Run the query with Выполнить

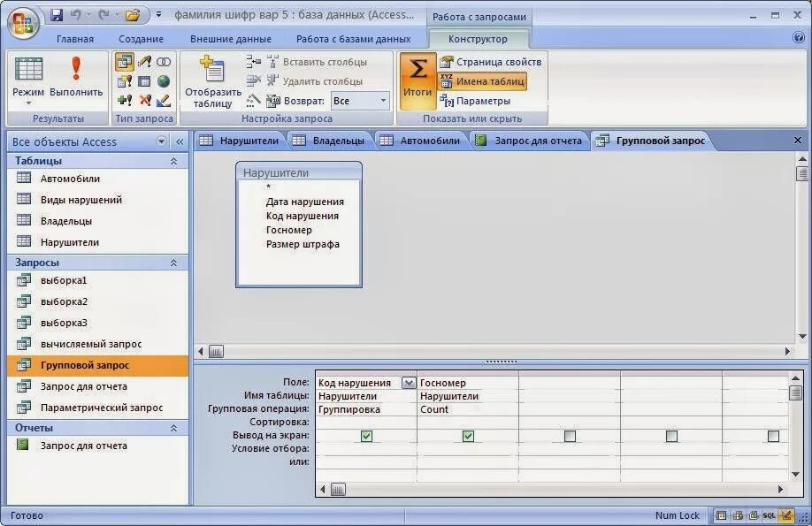pos(76,78)
